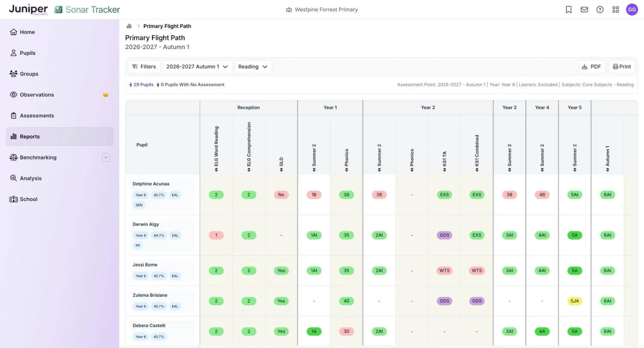This screenshot has height=348, width=644.
Task: Open the GG user avatar
Action: tap(632, 9)
